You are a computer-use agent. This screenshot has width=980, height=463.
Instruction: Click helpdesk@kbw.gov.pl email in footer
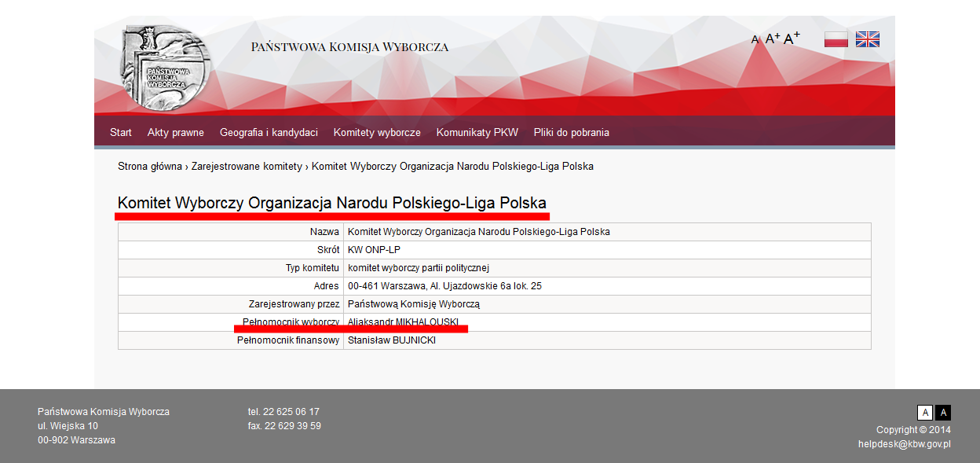(x=904, y=444)
